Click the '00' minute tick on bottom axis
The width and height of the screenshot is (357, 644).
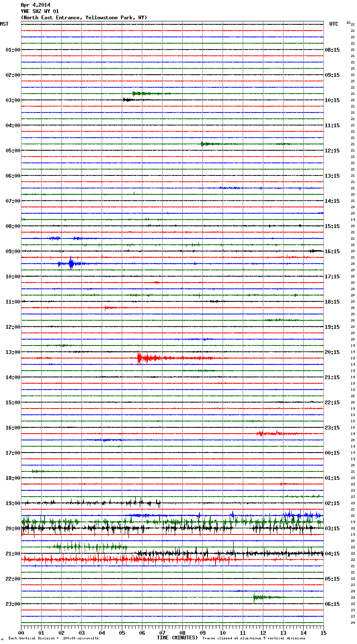tap(21, 633)
